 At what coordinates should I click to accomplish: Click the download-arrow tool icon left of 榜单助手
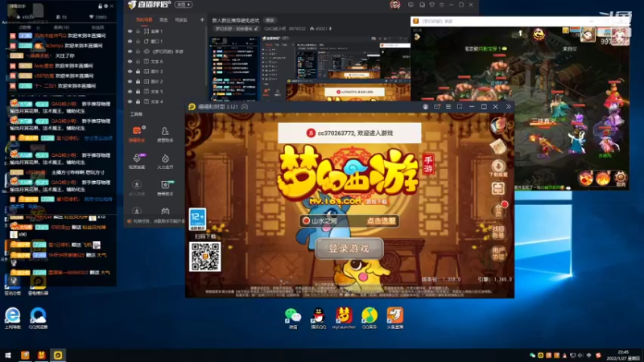pyautogui.click(x=137, y=185)
